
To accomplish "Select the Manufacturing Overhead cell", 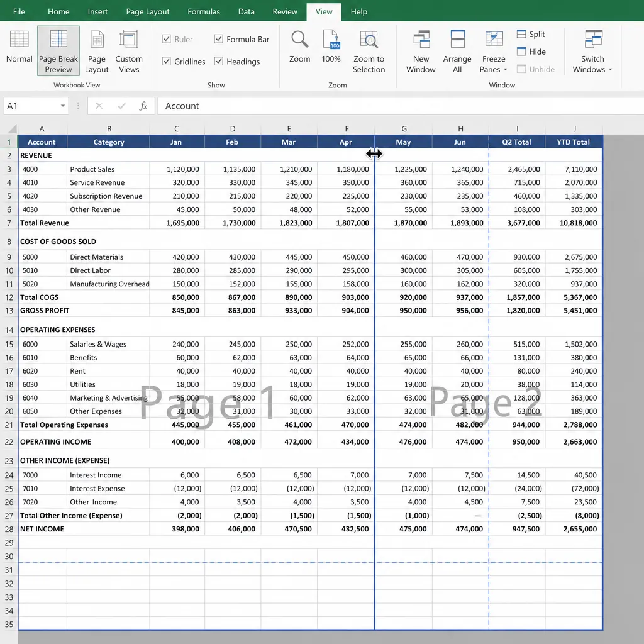I will pos(108,284).
